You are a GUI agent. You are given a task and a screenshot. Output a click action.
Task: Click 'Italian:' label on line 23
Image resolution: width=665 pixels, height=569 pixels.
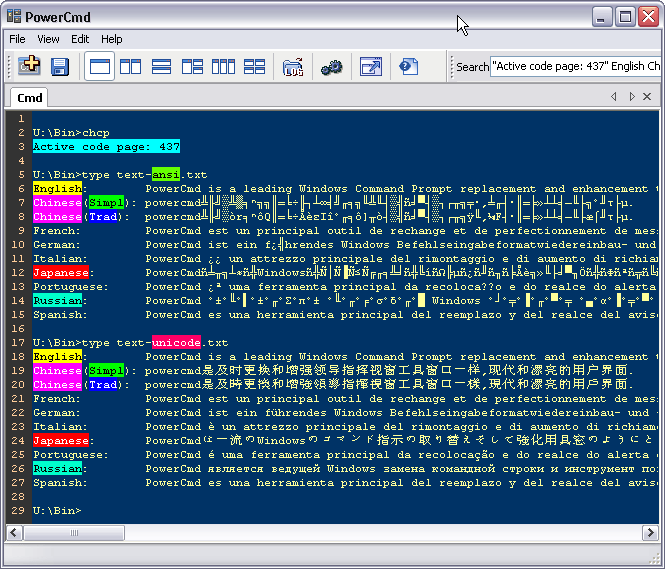(60, 426)
